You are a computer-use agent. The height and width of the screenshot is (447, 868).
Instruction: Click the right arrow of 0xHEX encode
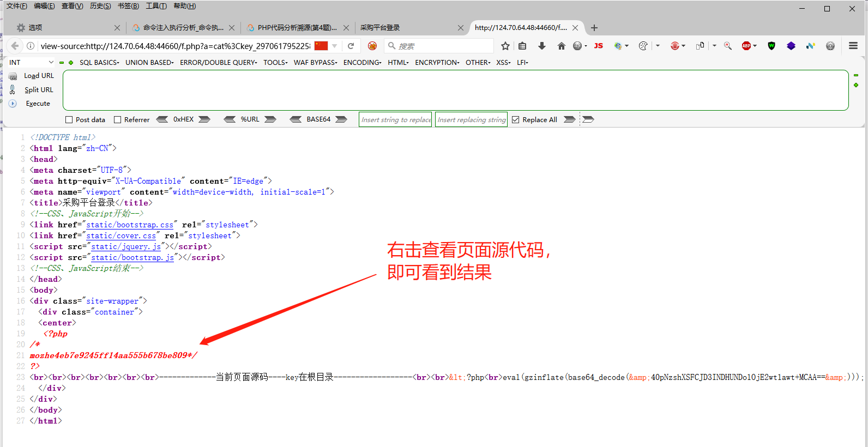click(204, 119)
